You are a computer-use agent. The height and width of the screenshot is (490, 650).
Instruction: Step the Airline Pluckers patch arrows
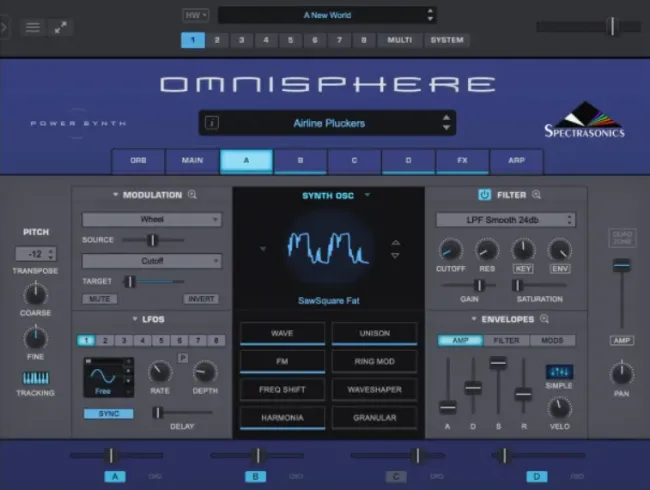446,123
